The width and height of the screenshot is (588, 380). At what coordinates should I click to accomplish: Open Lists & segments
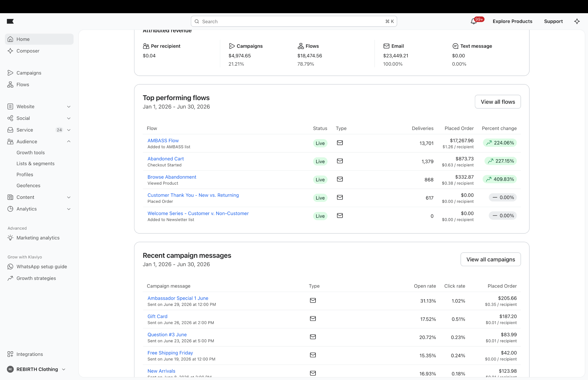[36, 163]
